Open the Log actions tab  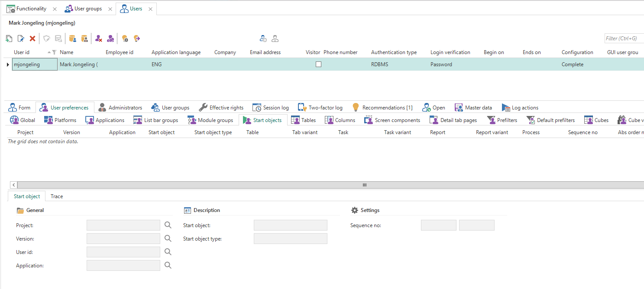click(x=520, y=107)
